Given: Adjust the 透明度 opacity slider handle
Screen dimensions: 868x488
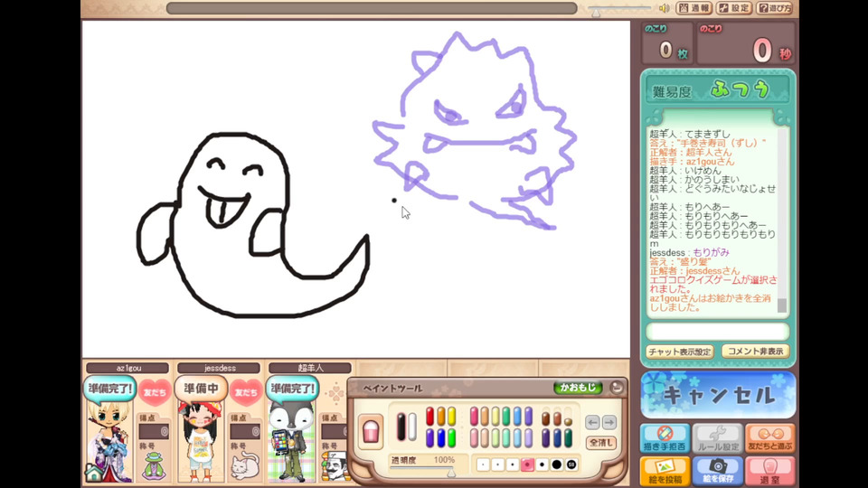Looking at the screenshot, I should (x=451, y=473).
